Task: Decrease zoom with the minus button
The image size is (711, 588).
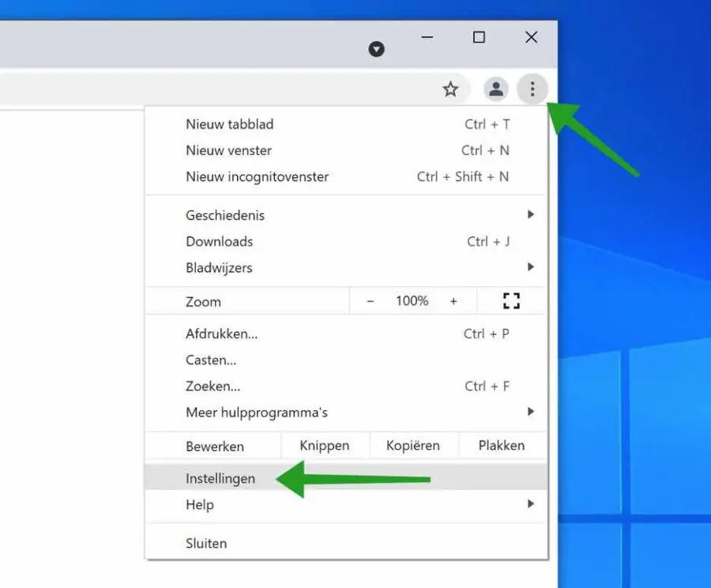Action: tap(371, 301)
